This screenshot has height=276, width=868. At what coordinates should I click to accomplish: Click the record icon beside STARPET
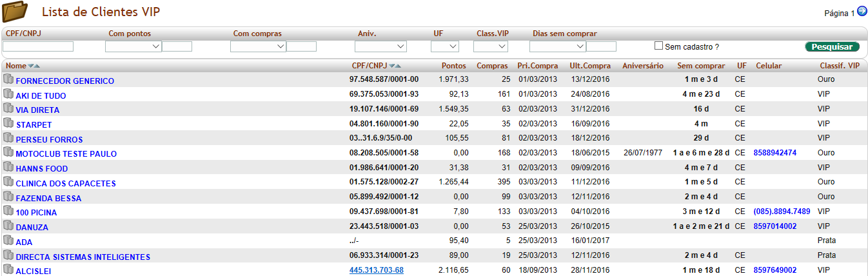pos(8,124)
